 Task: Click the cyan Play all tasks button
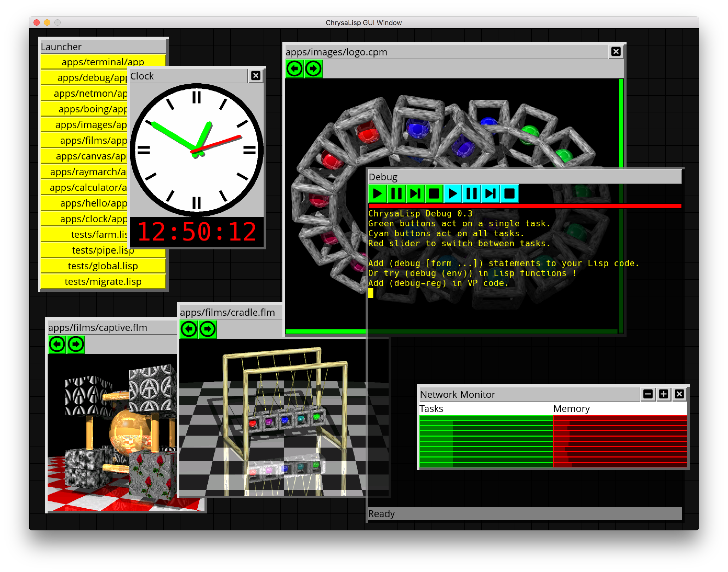click(453, 194)
